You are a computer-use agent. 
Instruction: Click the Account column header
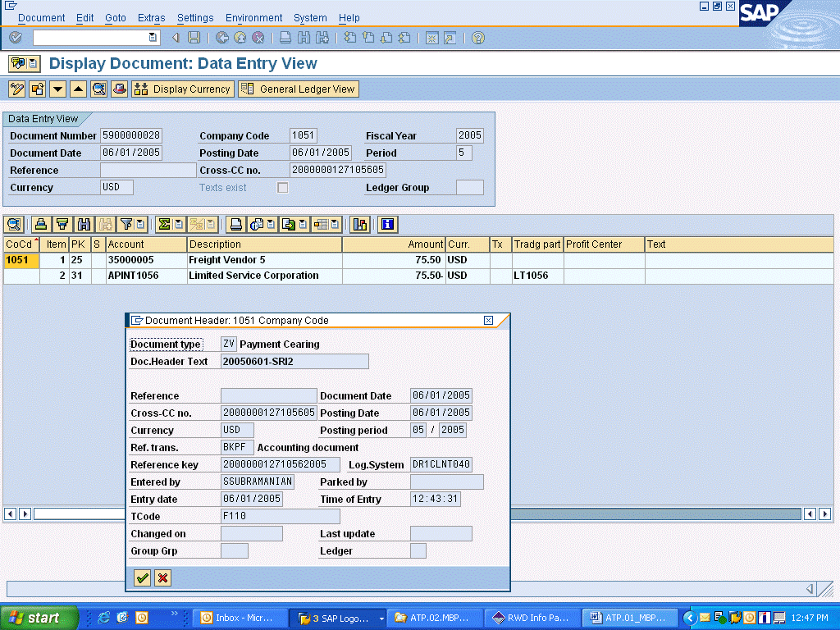pyautogui.click(x=146, y=244)
